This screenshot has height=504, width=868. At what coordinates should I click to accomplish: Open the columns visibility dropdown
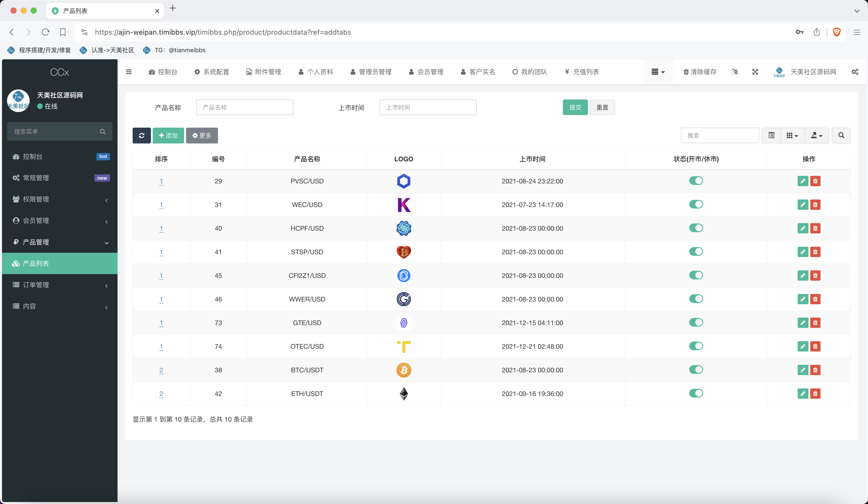(x=792, y=135)
